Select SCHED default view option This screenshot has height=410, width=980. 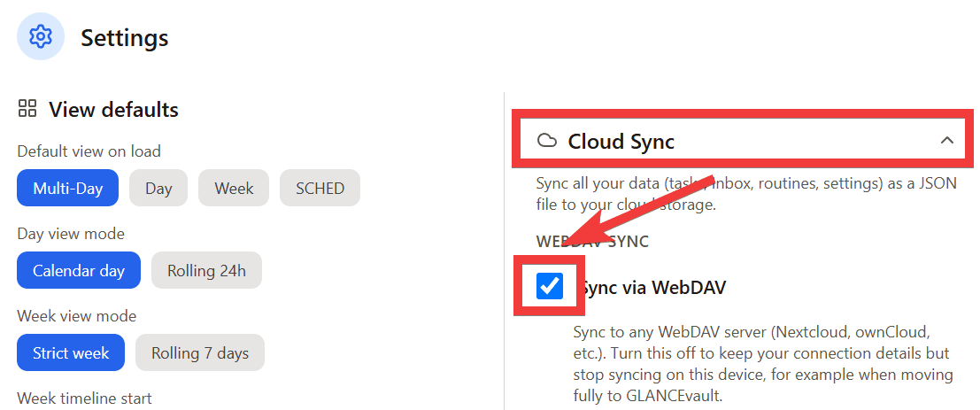[320, 188]
